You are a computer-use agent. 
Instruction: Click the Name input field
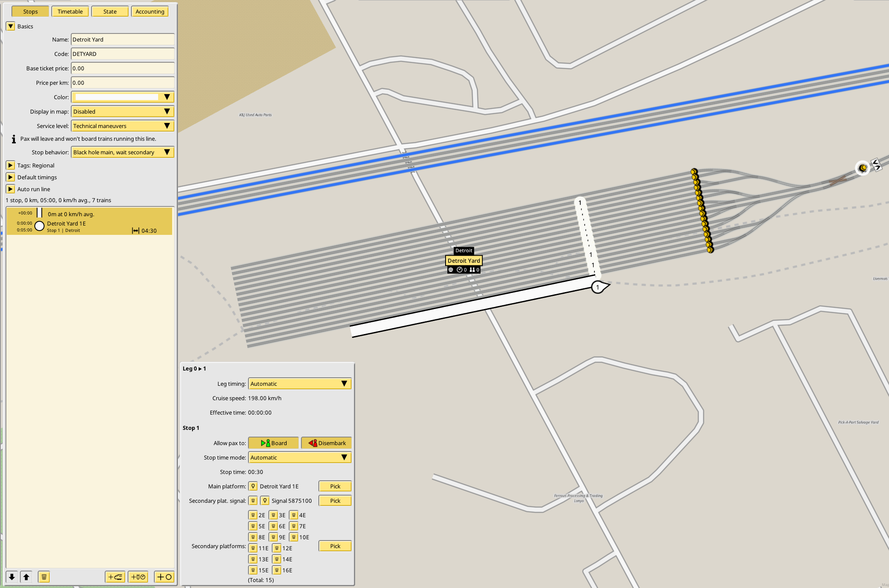pos(123,39)
